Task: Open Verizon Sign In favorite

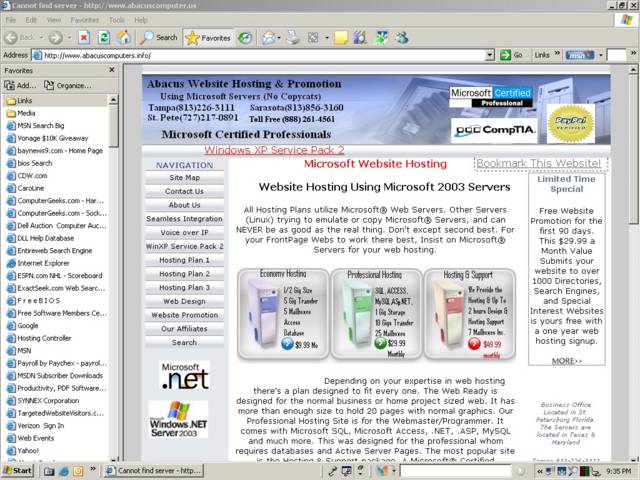Action: coord(36,426)
